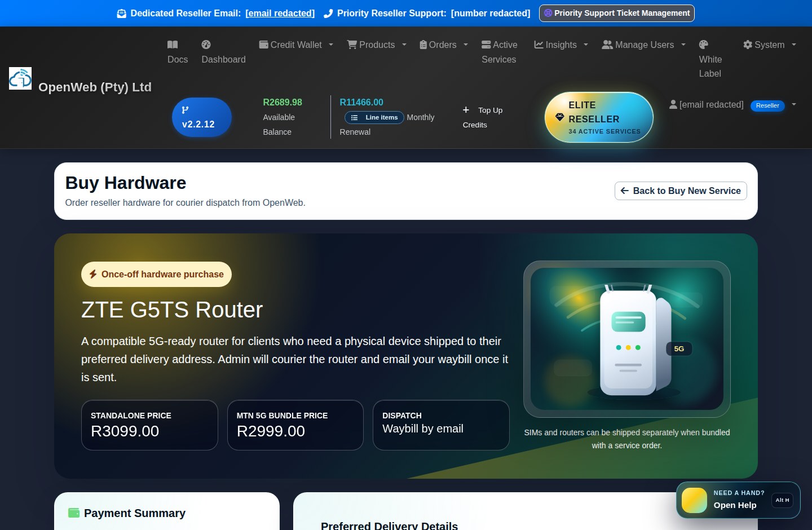Click Top Up Credits link
This screenshot has width=812, height=530.
(x=483, y=117)
